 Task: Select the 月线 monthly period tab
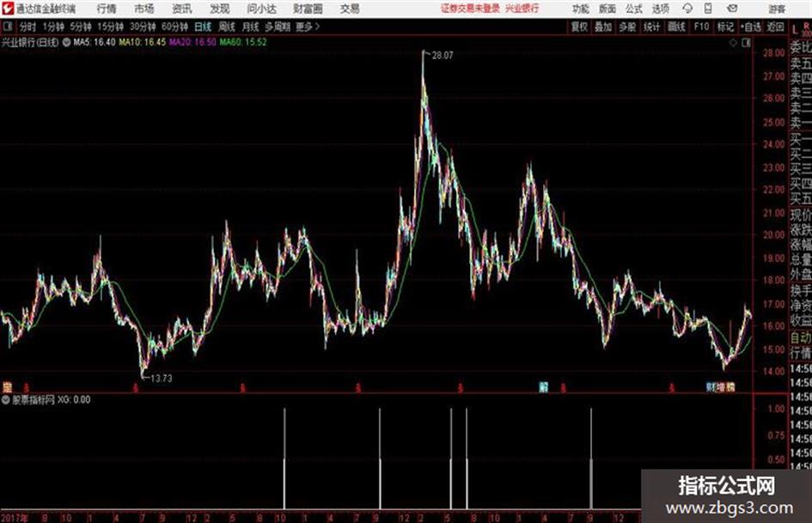(x=250, y=27)
